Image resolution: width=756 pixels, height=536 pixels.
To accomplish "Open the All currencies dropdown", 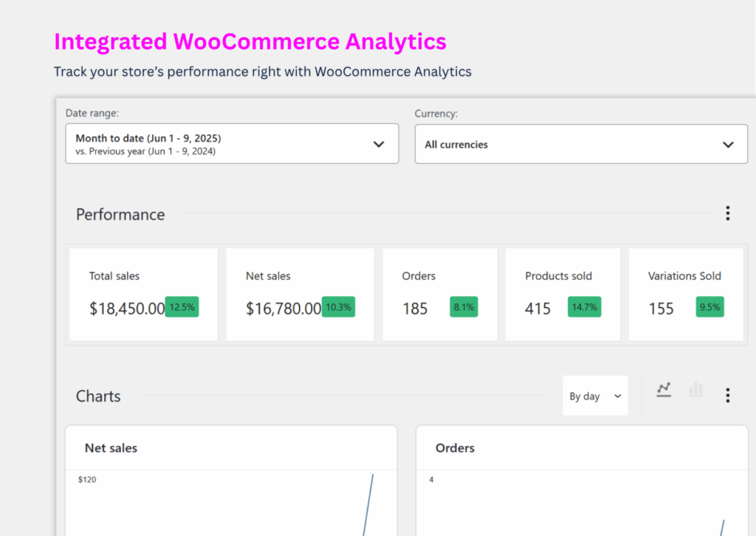I will pos(581,144).
